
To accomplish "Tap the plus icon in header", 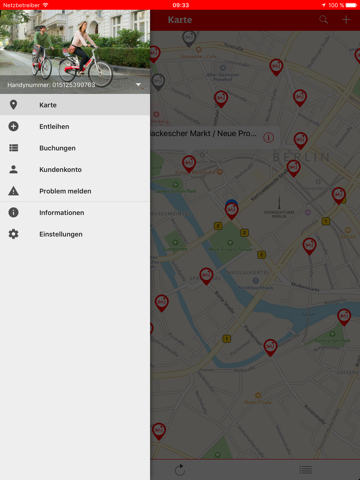I will coord(346,20).
